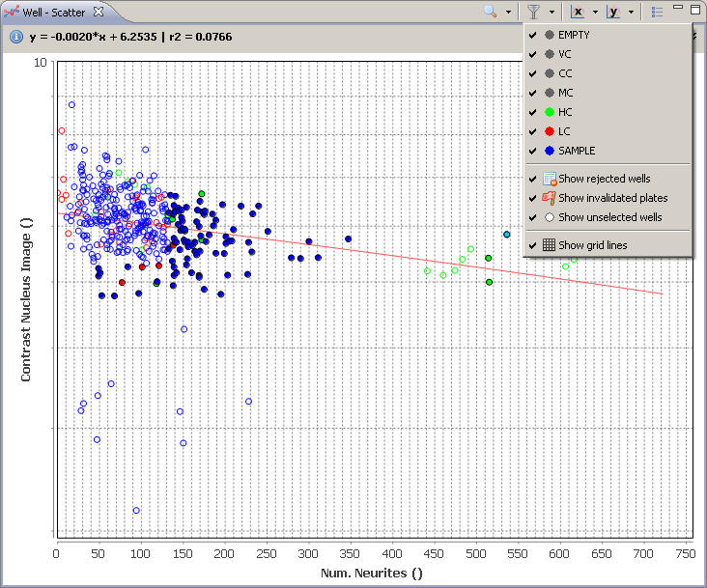Click the info icon beside regression equation
Screen dimensions: 707x588
pos(16,37)
